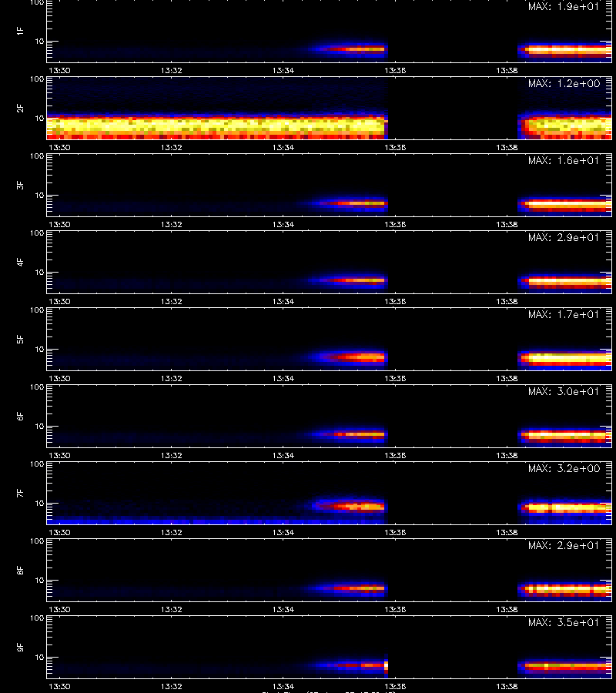The width and height of the screenshot is (616, 693).
Task: Click the 100 y-axis value of 2F panel
Action: coord(37,79)
